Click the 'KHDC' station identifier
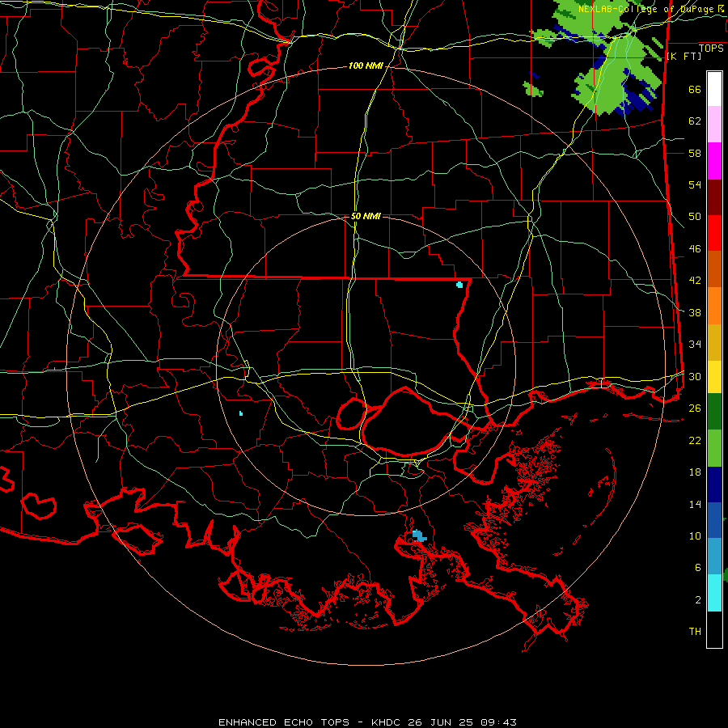 [x=387, y=722]
